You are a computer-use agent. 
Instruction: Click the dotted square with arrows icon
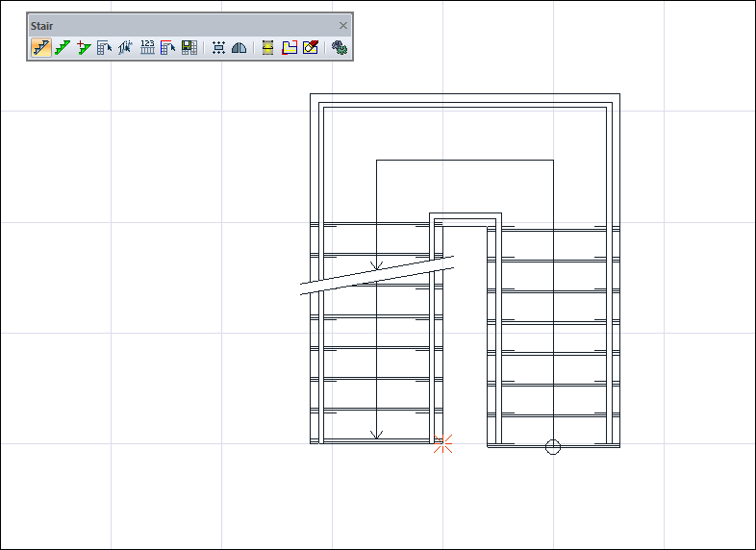tap(218, 47)
